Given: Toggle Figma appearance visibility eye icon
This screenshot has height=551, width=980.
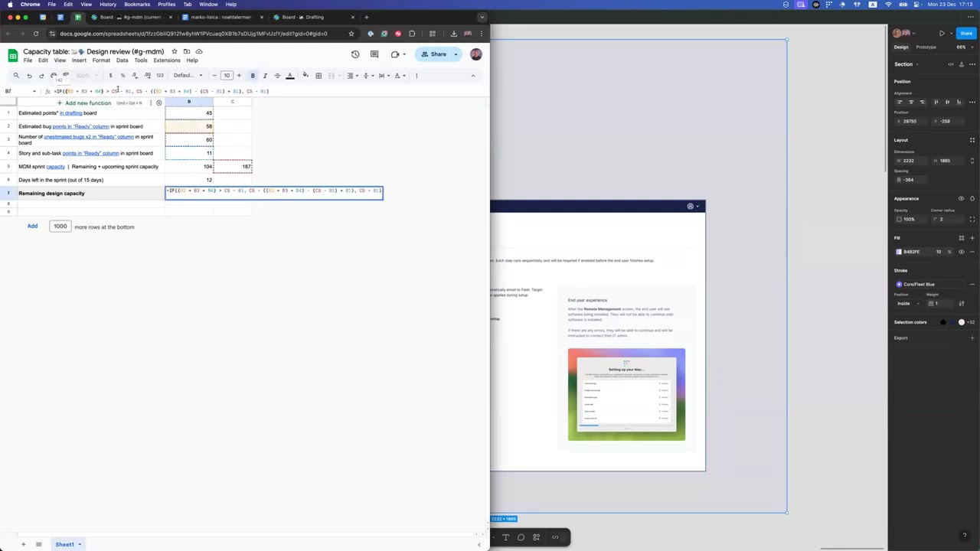Looking at the screenshot, I should pyautogui.click(x=962, y=199).
